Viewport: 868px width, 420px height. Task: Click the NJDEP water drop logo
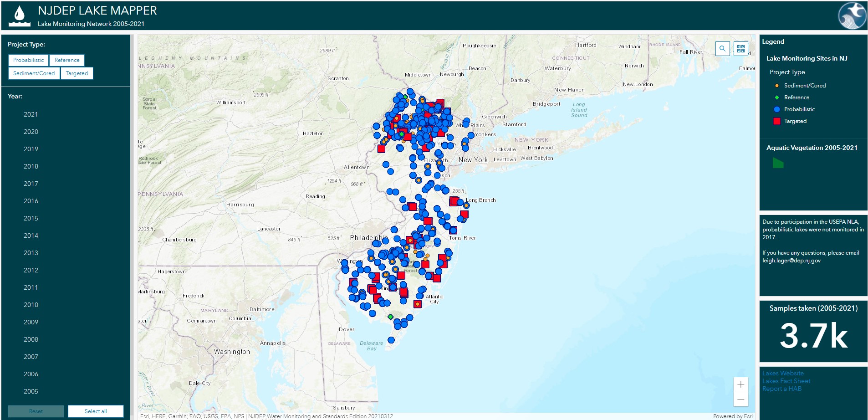[20, 15]
